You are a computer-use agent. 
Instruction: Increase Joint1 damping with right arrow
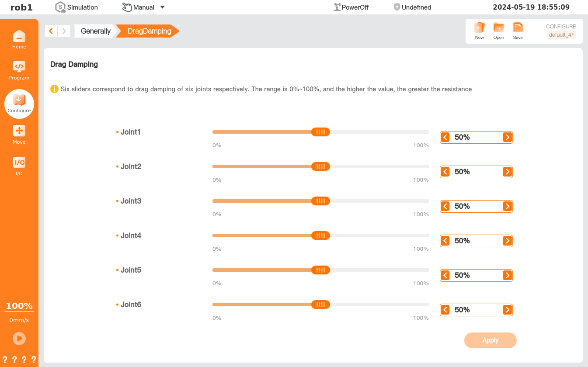click(x=507, y=138)
